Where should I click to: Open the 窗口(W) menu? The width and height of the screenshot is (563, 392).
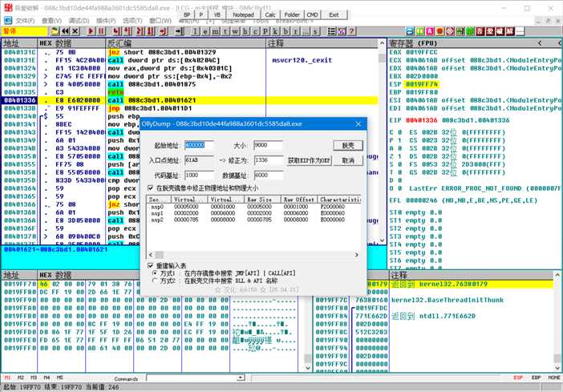(x=160, y=21)
